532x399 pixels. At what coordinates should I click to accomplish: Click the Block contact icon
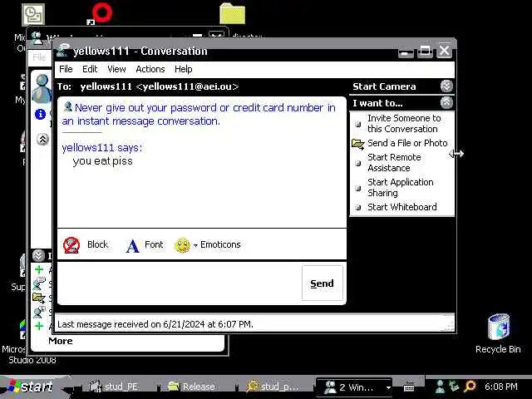click(x=71, y=245)
